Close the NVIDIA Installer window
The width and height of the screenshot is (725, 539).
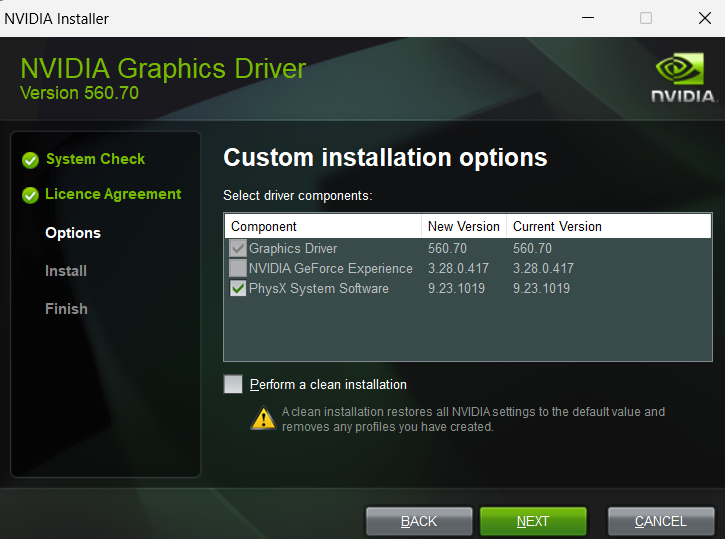click(705, 18)
